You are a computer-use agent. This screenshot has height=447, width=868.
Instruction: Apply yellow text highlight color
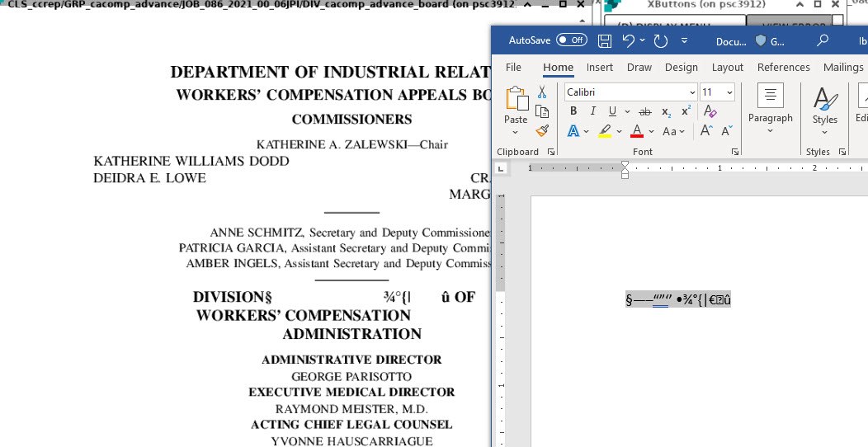point(605,131)
